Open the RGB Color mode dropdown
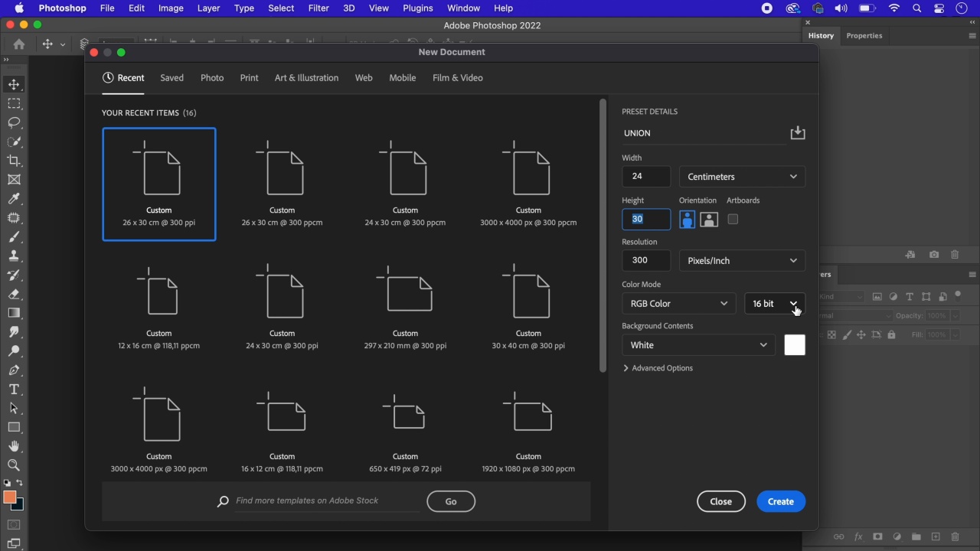Screen dimensions: 980x551 click(678, 304)
